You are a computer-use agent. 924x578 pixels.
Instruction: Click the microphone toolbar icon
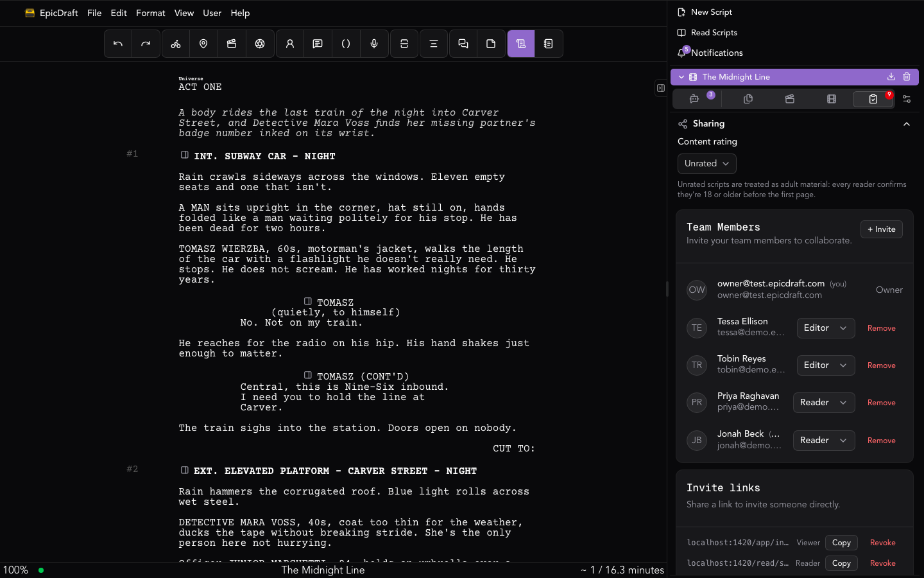click(x=374, y=44)
